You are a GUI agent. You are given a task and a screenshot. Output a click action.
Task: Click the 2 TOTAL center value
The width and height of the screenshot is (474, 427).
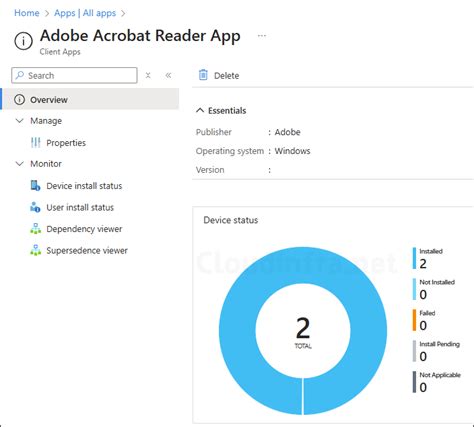(303, 332)
